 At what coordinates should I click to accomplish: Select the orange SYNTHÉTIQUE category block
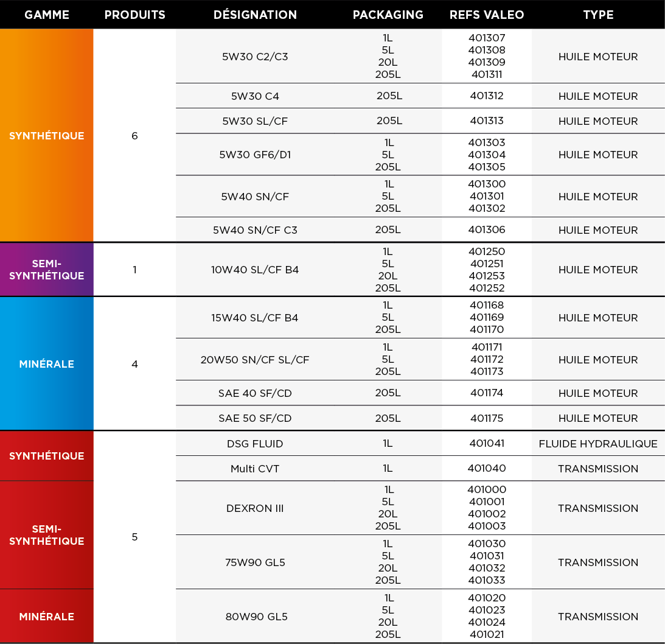(47, 135)
